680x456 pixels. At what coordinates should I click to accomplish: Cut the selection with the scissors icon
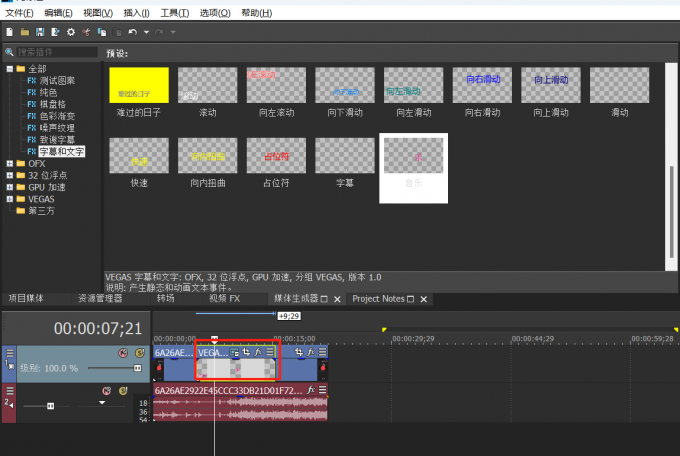click(x=86, y=32)
